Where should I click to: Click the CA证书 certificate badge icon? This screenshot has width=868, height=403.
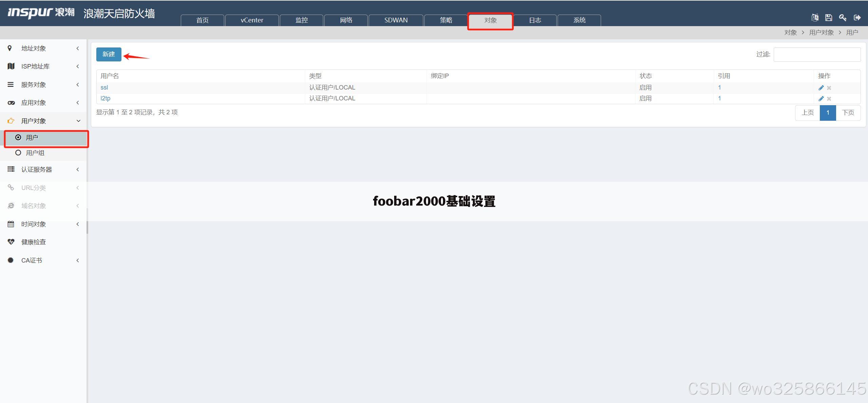coord(11,260)
